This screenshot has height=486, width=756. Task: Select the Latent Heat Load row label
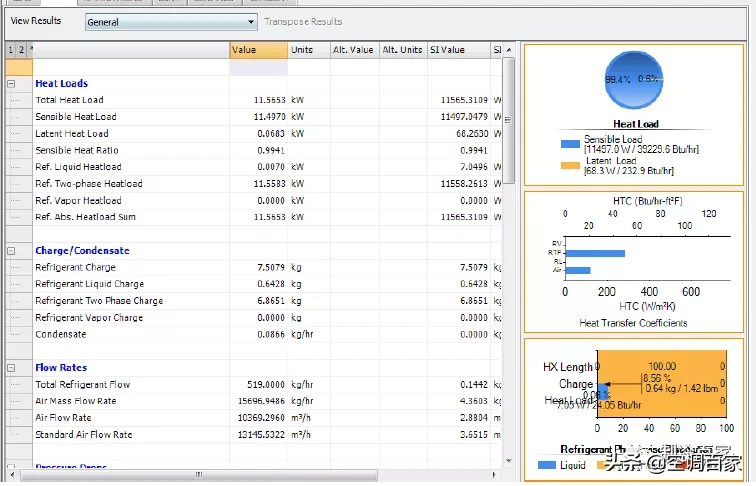[72, 134]
